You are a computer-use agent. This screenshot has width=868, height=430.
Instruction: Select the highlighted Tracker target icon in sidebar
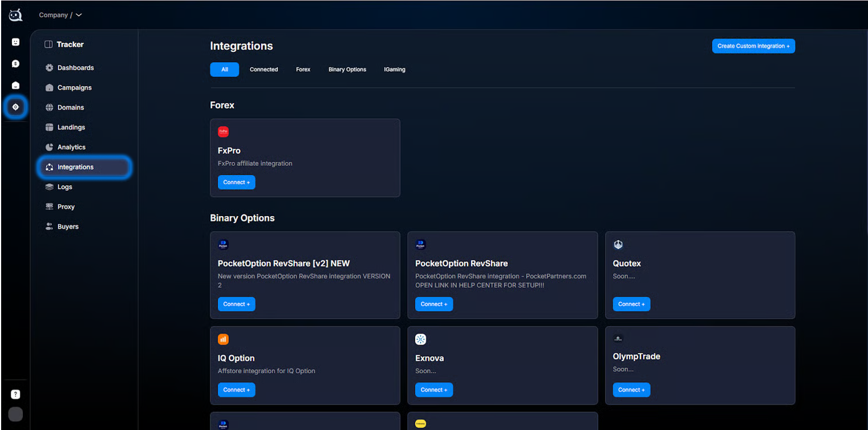(x=15, y=107)
